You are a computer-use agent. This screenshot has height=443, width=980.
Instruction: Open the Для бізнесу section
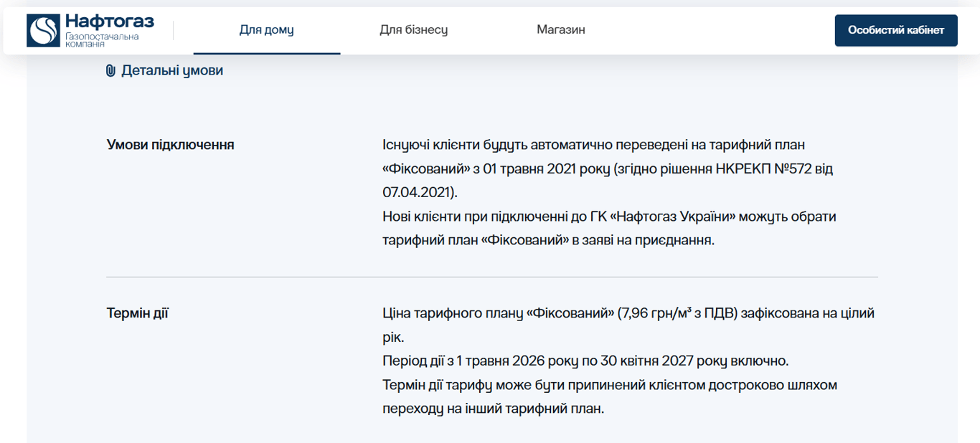click(414, 30)
